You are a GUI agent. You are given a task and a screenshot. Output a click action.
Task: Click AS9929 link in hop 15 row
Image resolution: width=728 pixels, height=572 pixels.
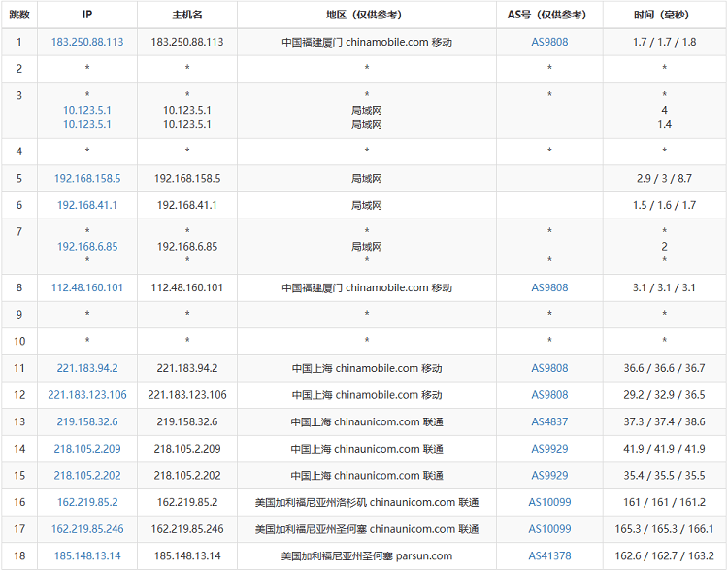coord(549,475)
